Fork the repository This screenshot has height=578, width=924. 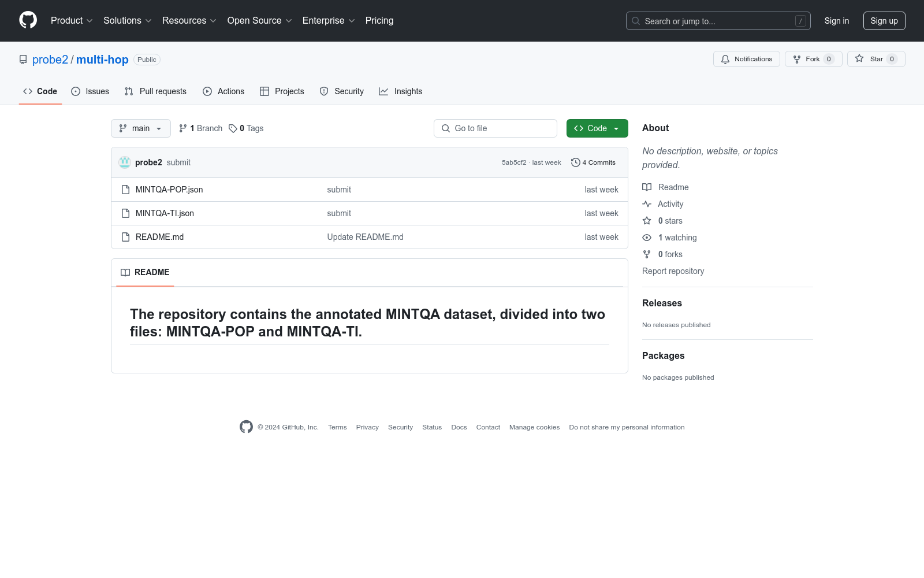pos(813,59)
